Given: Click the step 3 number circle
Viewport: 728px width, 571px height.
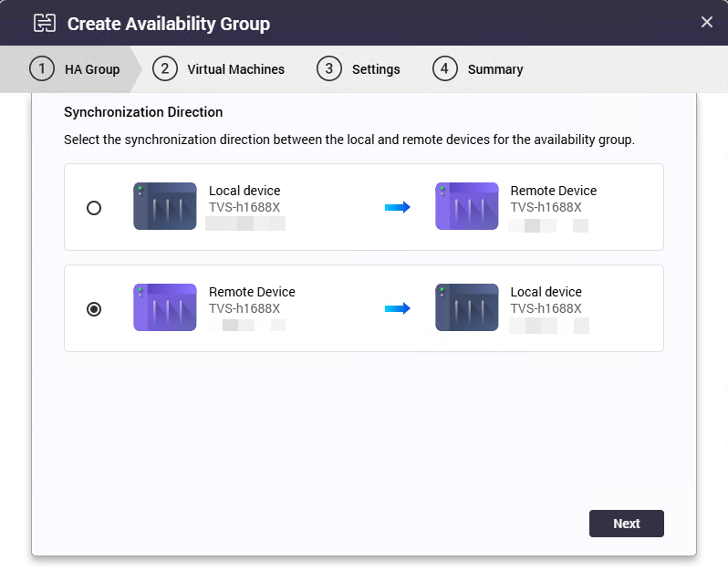Looking at the screenshot, I should [x=329, y=69].
